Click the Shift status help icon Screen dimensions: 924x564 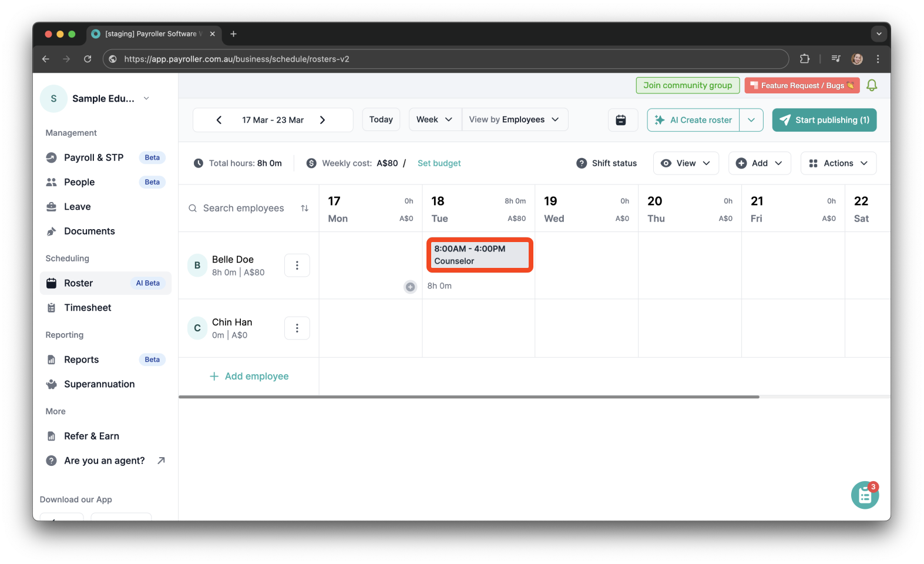pos(582,163)
